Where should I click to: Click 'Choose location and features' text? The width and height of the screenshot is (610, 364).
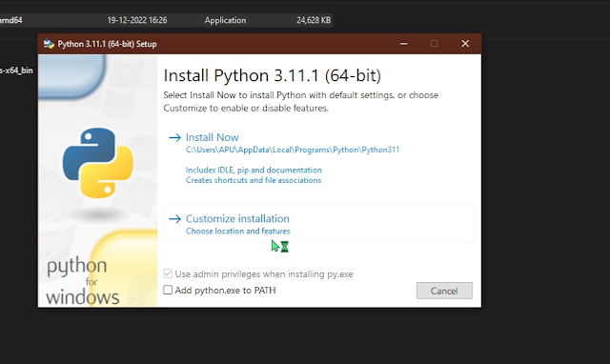click(237, 231)
